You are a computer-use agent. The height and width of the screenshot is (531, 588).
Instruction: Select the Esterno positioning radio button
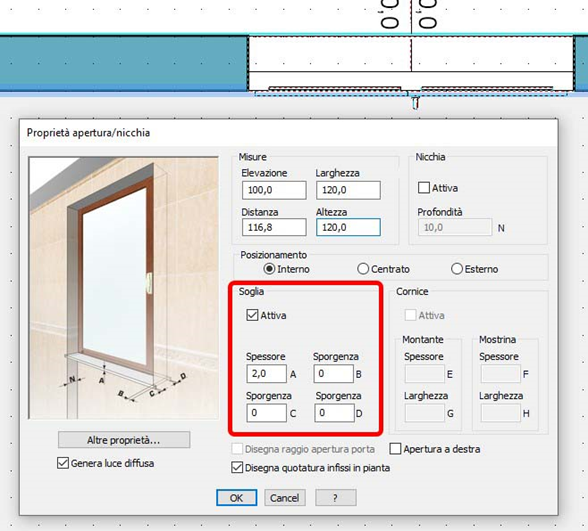pyautogui.click(x=457, y=269)
